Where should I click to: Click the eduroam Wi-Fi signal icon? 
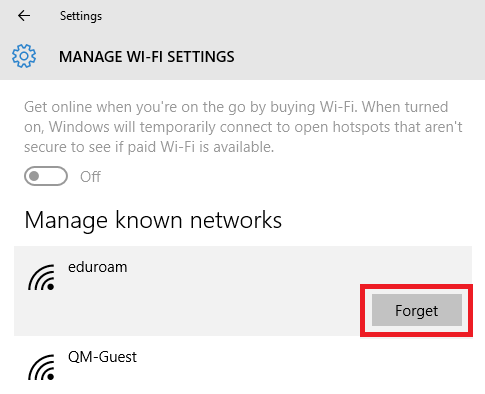pyautogui.click(x=42, y=277)
